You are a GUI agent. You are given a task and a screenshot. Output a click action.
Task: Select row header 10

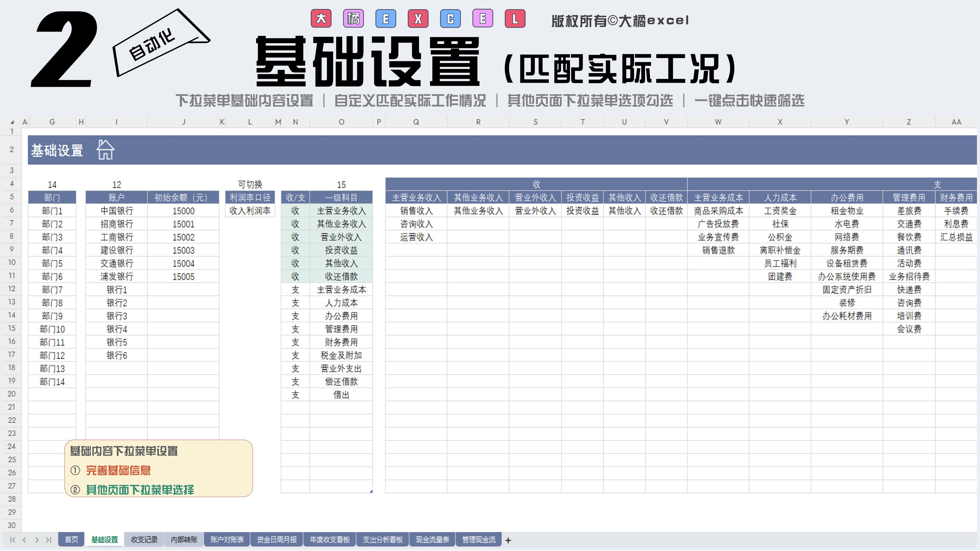pos(12,262)
